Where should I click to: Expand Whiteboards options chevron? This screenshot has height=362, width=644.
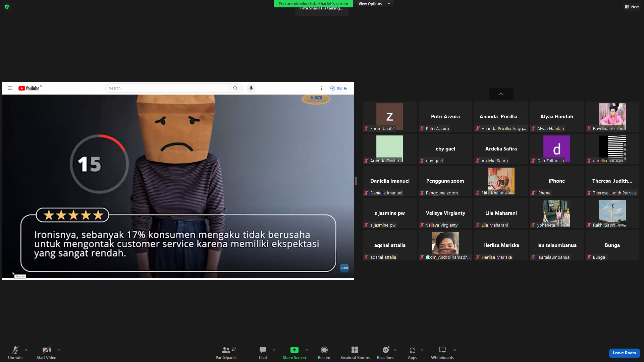click(455, 350)
